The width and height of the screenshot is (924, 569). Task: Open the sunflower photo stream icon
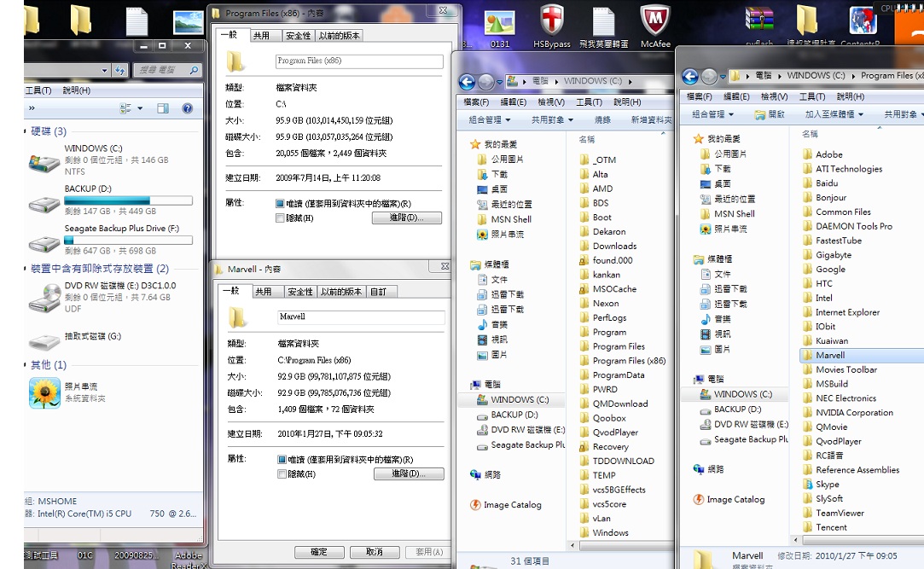point(44,393)
